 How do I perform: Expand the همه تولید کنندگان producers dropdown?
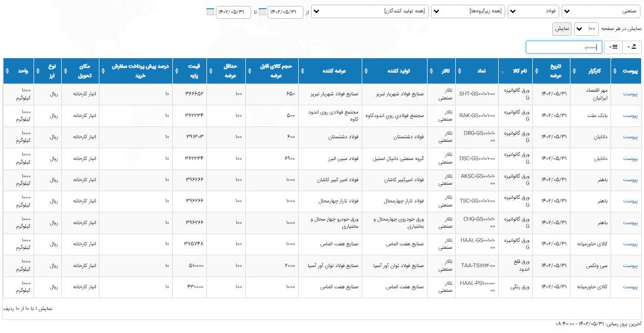(x=370, y=12)
